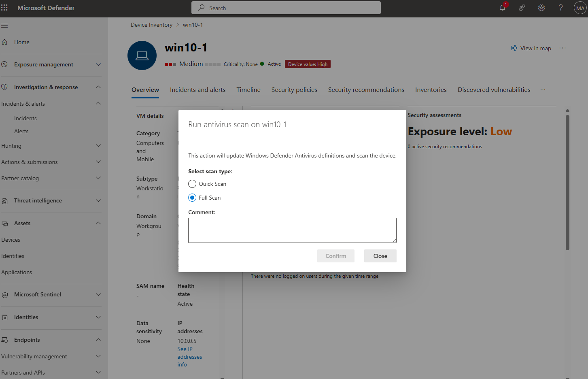Click the Home house icon

pos(5,42)
